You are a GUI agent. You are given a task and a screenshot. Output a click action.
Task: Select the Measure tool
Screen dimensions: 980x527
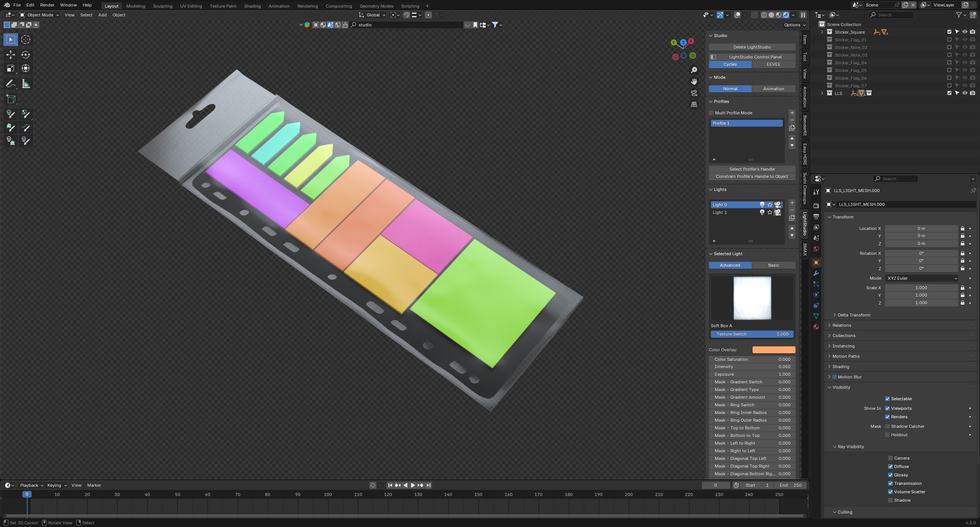point(26,84)
